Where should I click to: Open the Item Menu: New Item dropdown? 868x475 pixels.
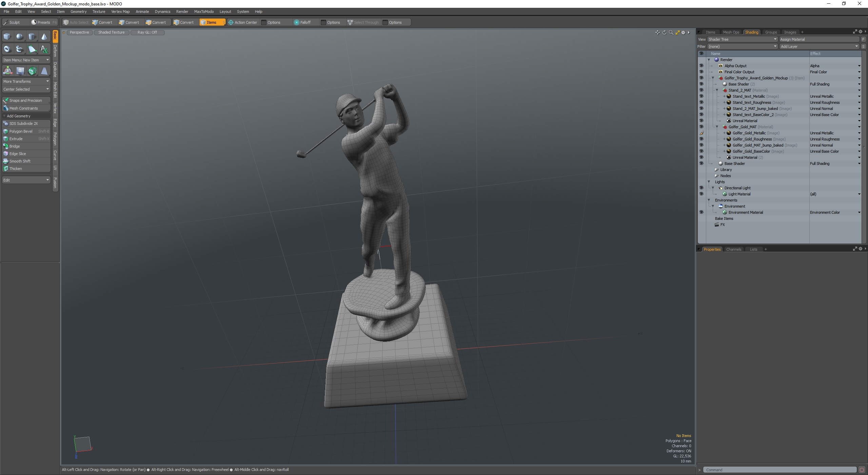tap(26, 60)
